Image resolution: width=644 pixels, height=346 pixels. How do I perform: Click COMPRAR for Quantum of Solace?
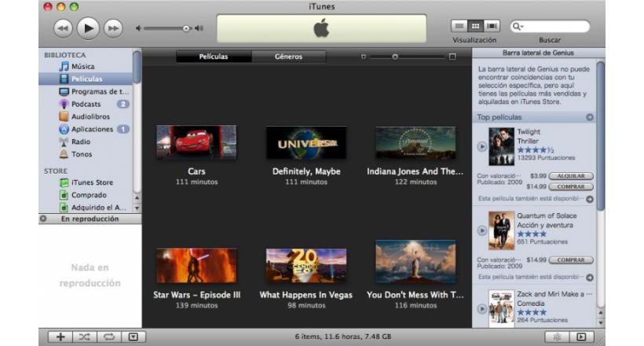tap(571, 260)
